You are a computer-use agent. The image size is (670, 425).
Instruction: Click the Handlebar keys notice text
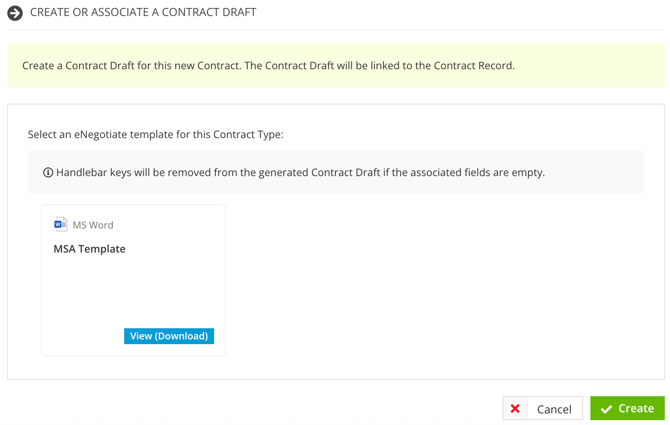300,173
